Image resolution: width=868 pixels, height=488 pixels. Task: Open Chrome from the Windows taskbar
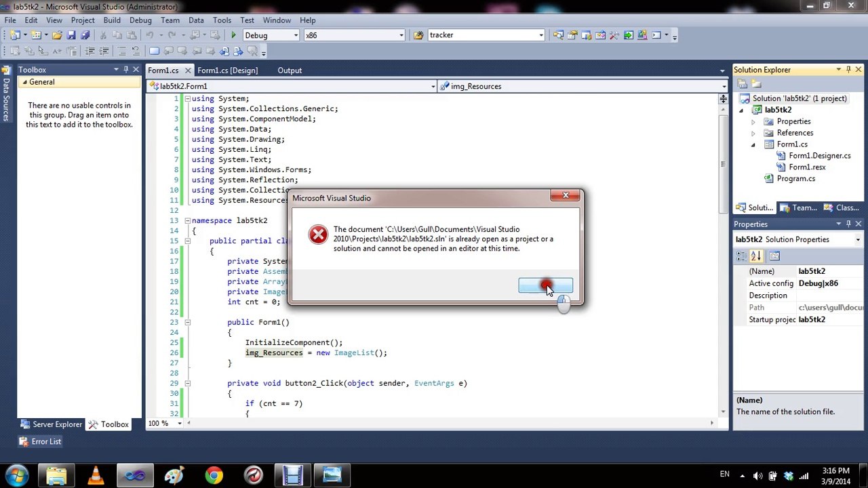tap(214, 475)
